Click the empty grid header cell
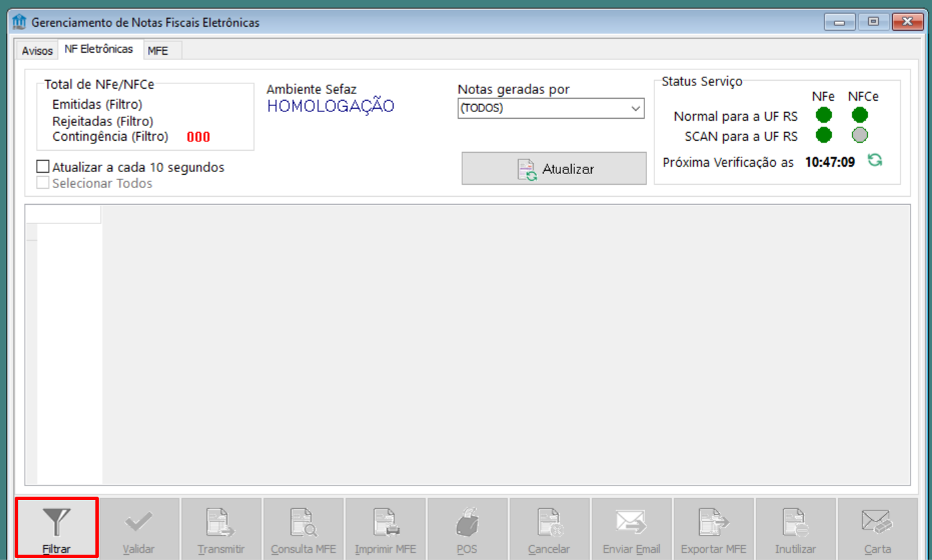932x560 pixels. pyautogui.click(x=63, y=214)
